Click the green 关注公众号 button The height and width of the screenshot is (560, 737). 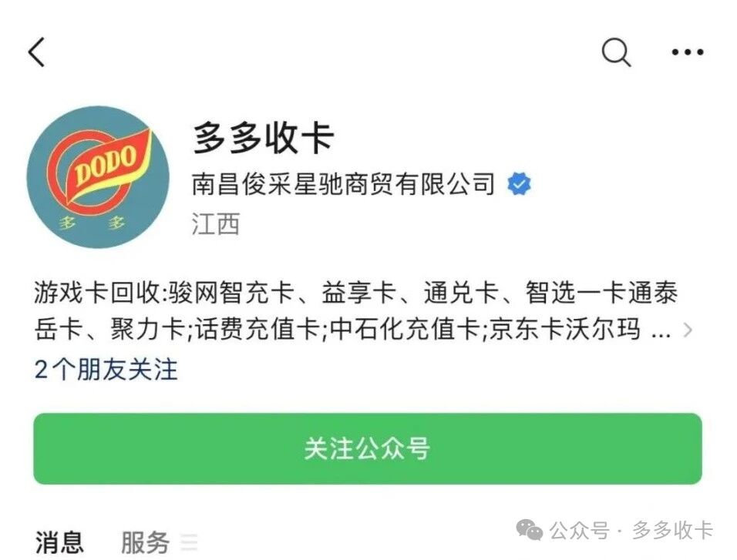368,448
